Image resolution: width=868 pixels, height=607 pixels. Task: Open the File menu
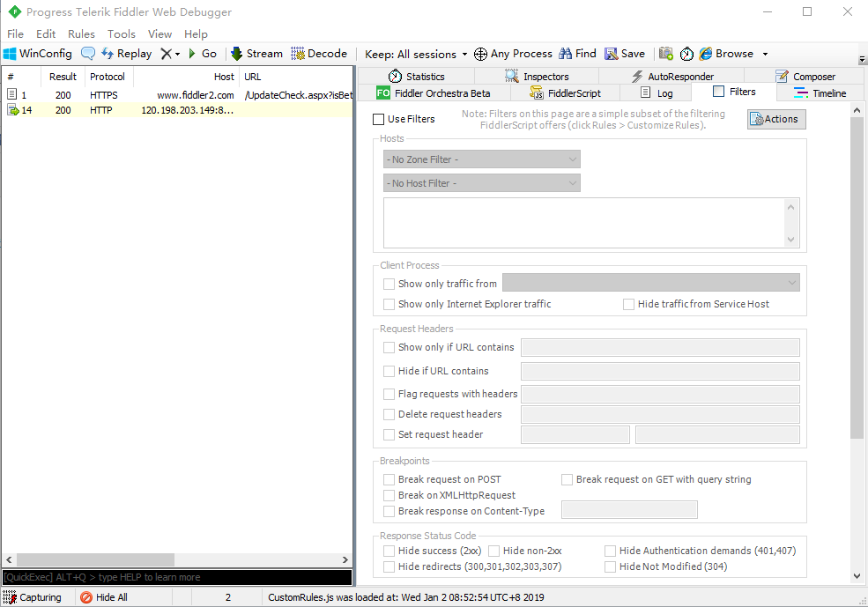point(16,33)
